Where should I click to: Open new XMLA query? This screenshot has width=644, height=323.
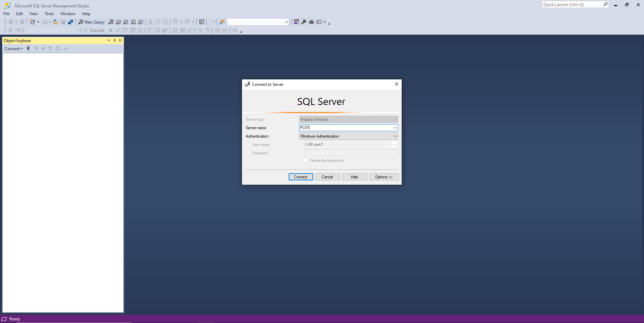tap(133, 22)
